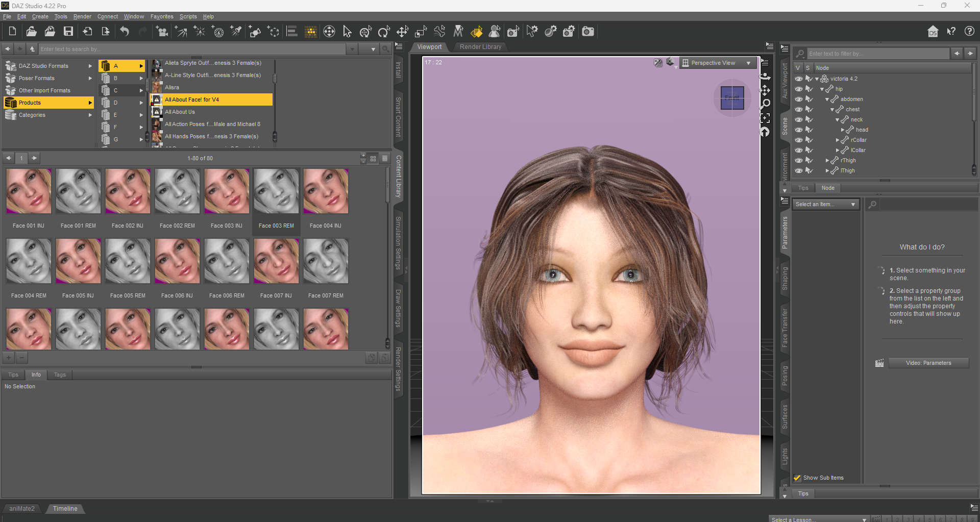
Task: Open the Render menu
Action: (x=82, y=16)
